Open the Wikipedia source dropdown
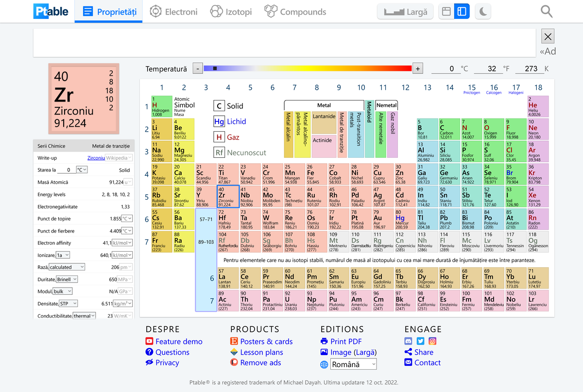 click(x=119, y=158)
